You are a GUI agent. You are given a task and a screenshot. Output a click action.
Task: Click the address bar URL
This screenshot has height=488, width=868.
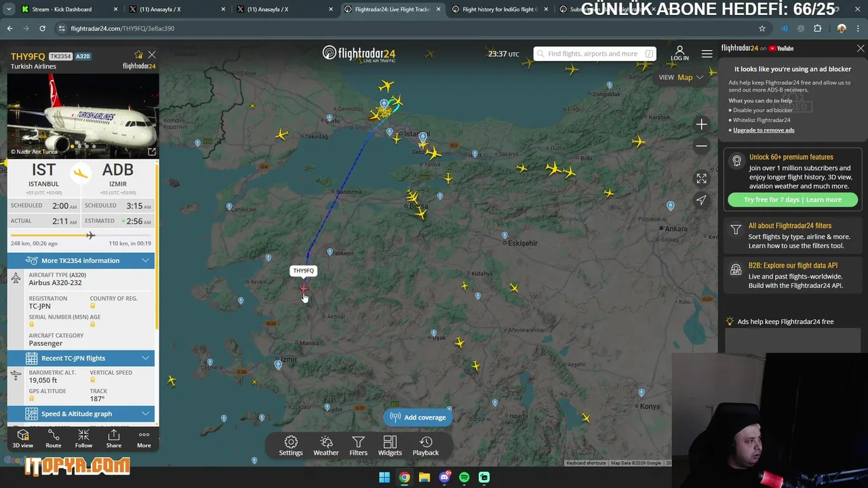click(123, 28)
